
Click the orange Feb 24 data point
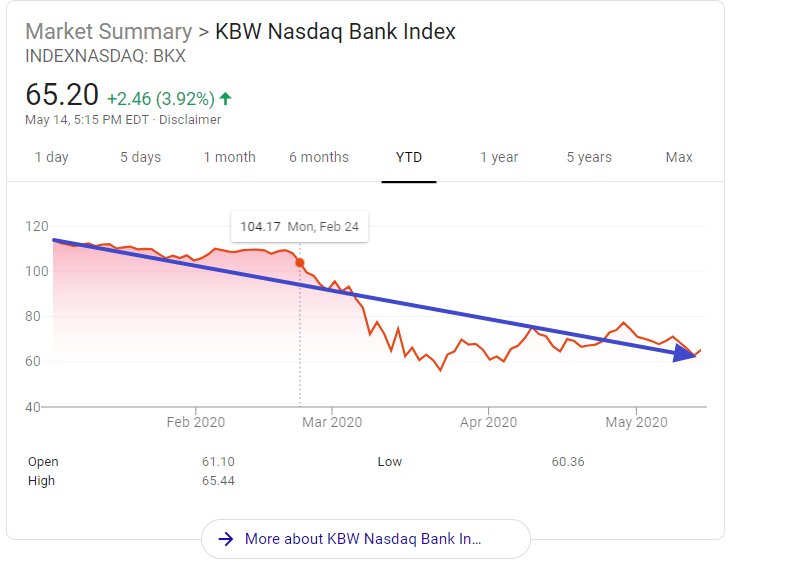[300, 263]
